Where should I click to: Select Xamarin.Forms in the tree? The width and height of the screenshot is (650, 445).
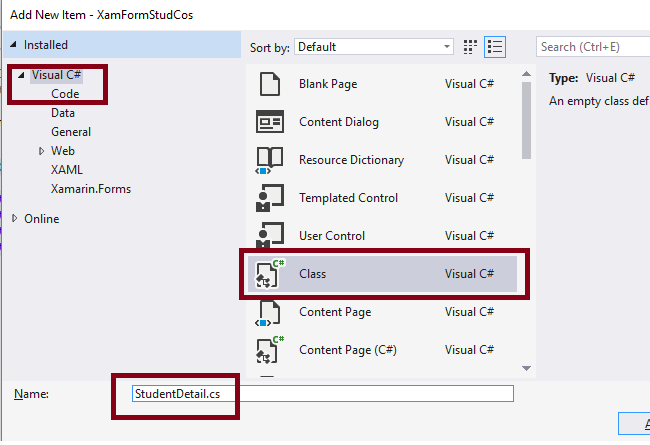click(91, 189)
